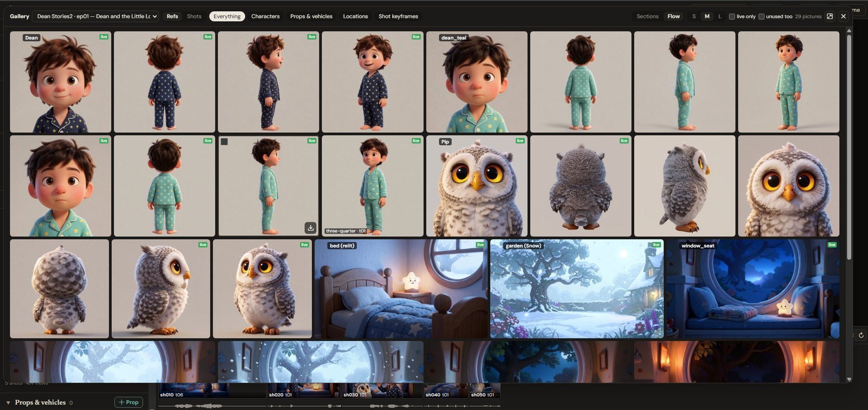Close the Gallery overlay with the X

click(x=843, y=16)
